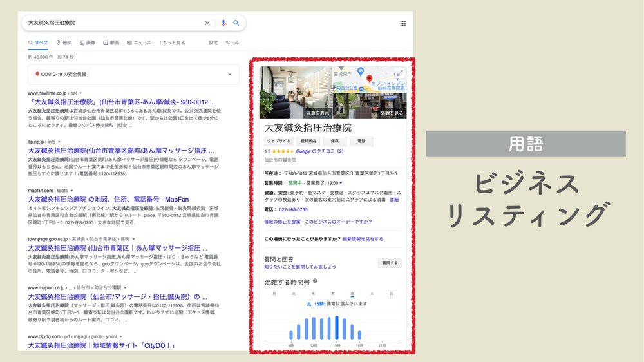Click the 詳細 link under 健康、安全

[394, 200]
